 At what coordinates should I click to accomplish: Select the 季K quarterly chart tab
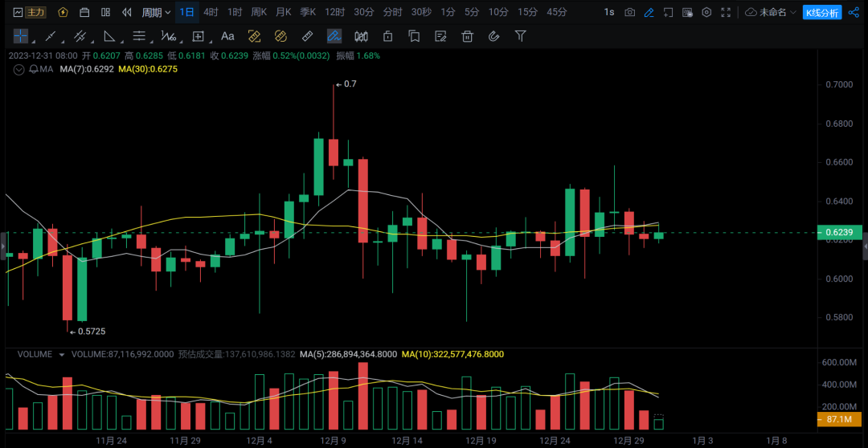[x=308, y=12]
